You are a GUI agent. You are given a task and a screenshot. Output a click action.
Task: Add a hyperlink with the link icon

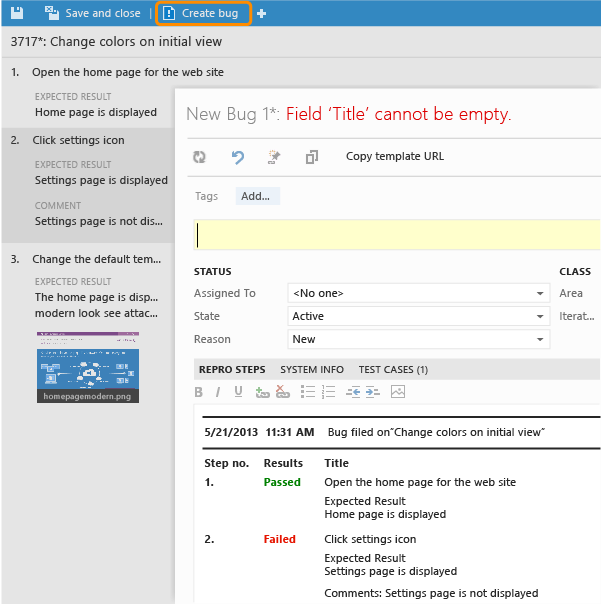(x=262, y=392)
